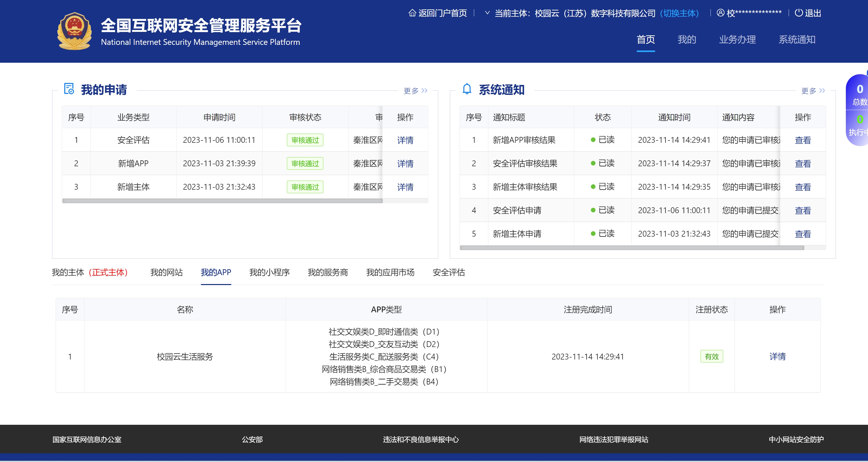Click double-chevron 更多 in 系统通知 panel
Viewport: 868px width, 462px height.
pos(822,90)
